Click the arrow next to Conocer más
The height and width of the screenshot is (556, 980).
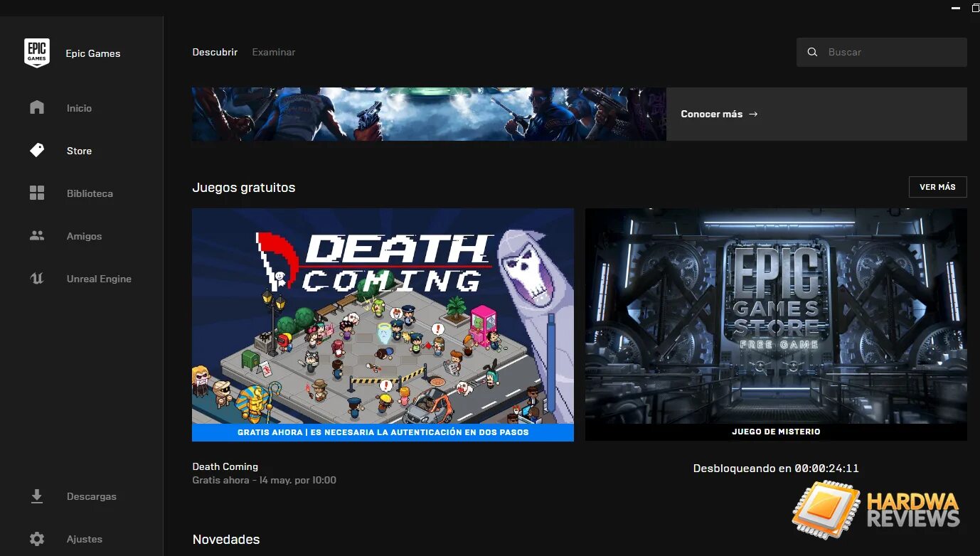[753, 114]
